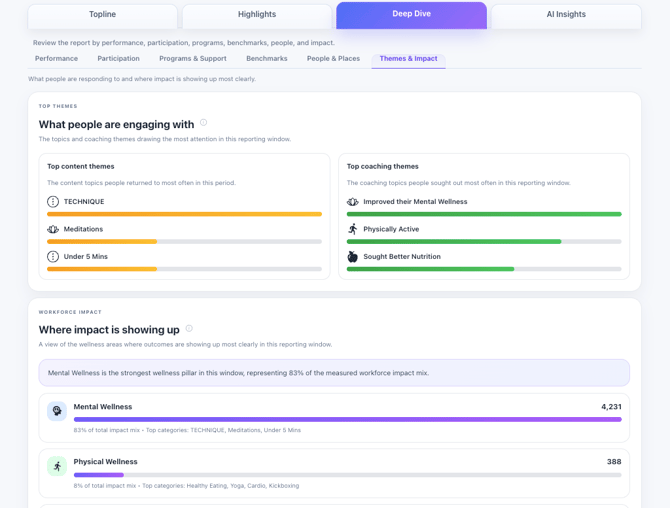This screenshot has width=670, height=508.
Task: Click the 'Top content themes' heading
Action: [x=81, y=166]
